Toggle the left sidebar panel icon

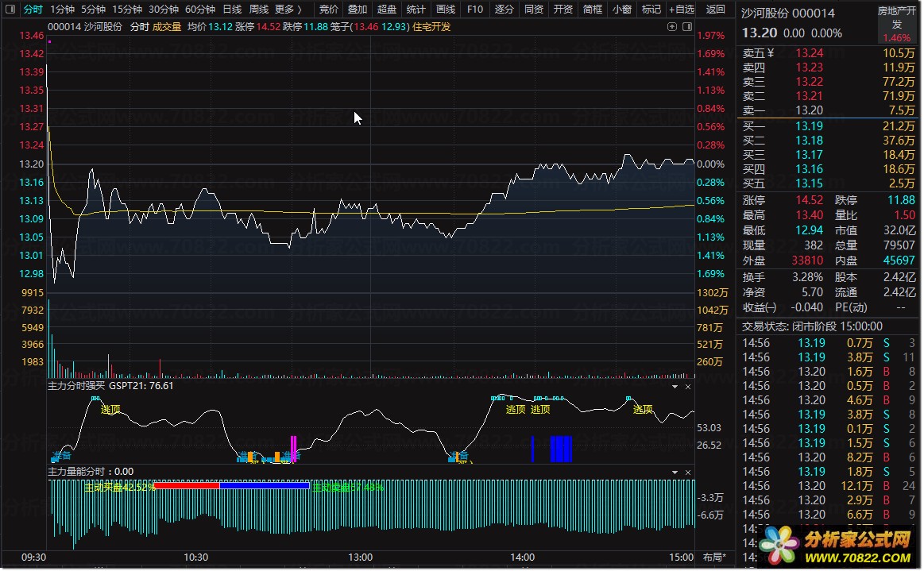pyautogui.click(x=10, y=10)
